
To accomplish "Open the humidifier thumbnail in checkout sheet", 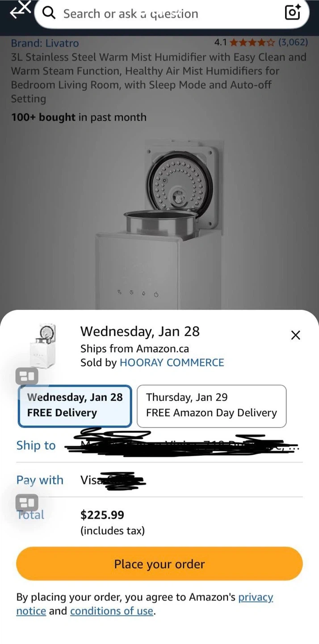I will 43,346.
